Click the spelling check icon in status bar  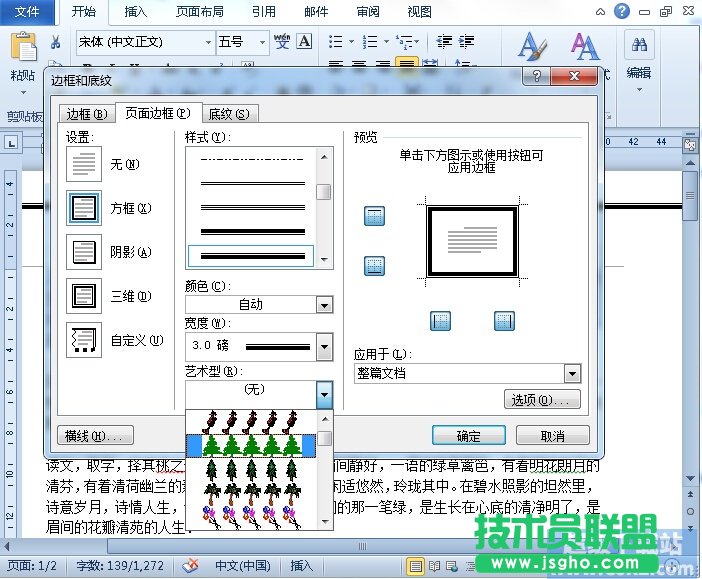pyautogui.click(x=190, y=565)
